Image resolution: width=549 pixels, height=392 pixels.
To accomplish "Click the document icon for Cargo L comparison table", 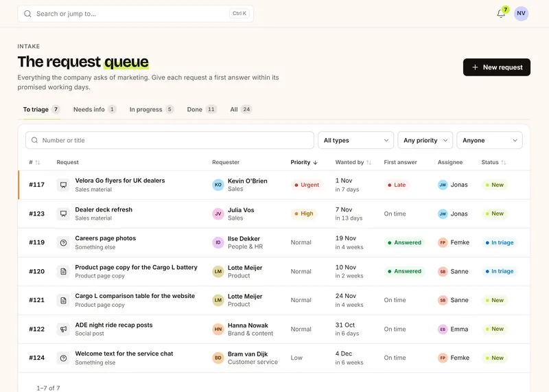I will (63, 300).
